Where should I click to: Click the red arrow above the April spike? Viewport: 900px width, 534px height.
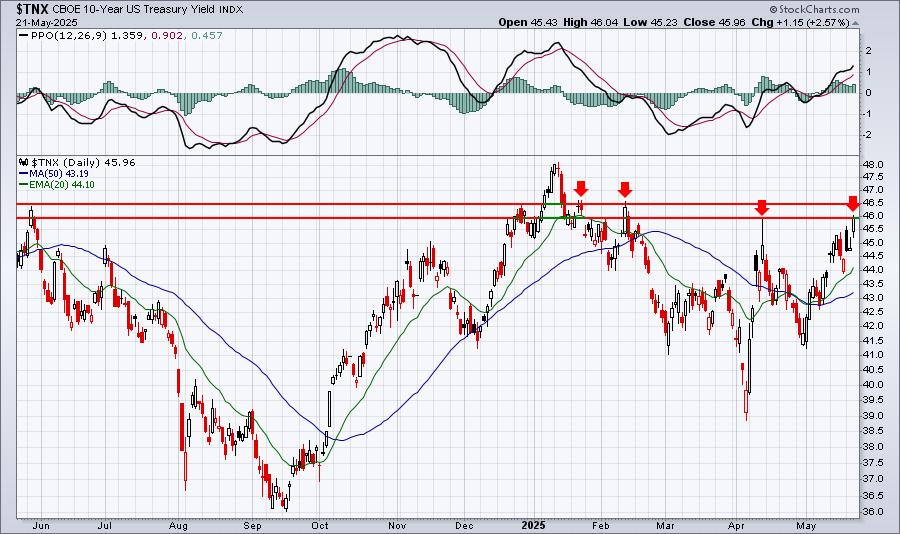tap(762, 207)
